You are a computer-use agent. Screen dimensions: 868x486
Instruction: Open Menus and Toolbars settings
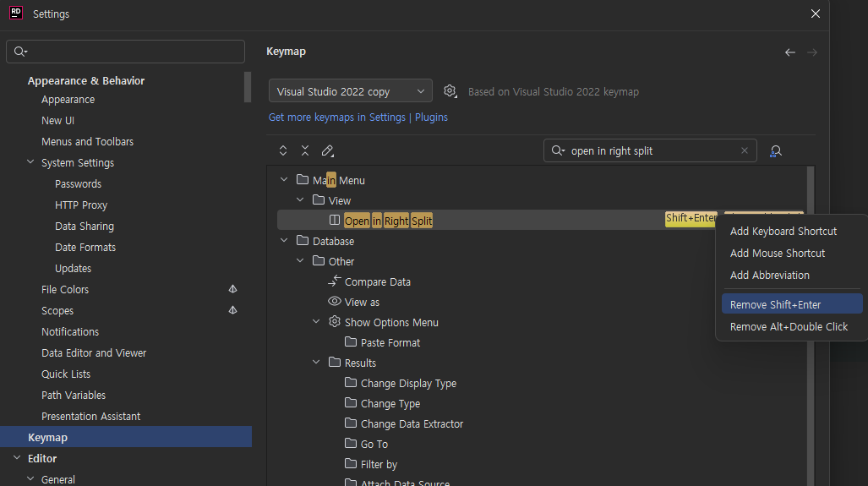pyautogui.click(x=87, y=142)
